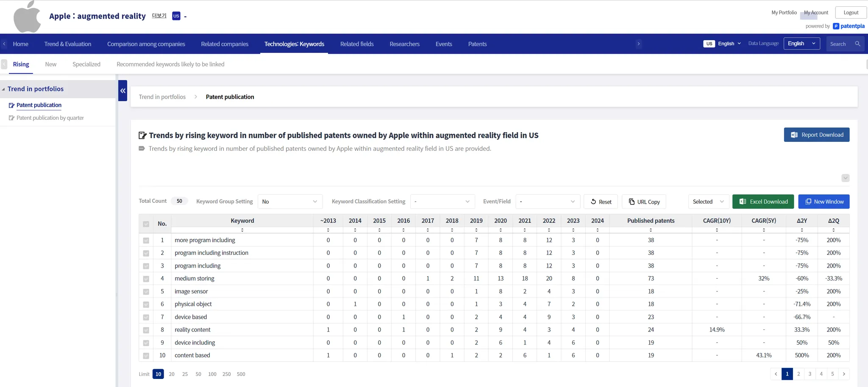Open the Trend & Evaluation menu
The height and width of the screenshot is (387, 868).
pos(68,44)
